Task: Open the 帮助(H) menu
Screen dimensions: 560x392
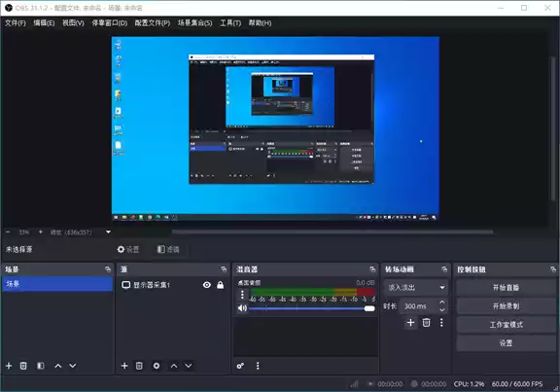Action: tap(260, 23)
